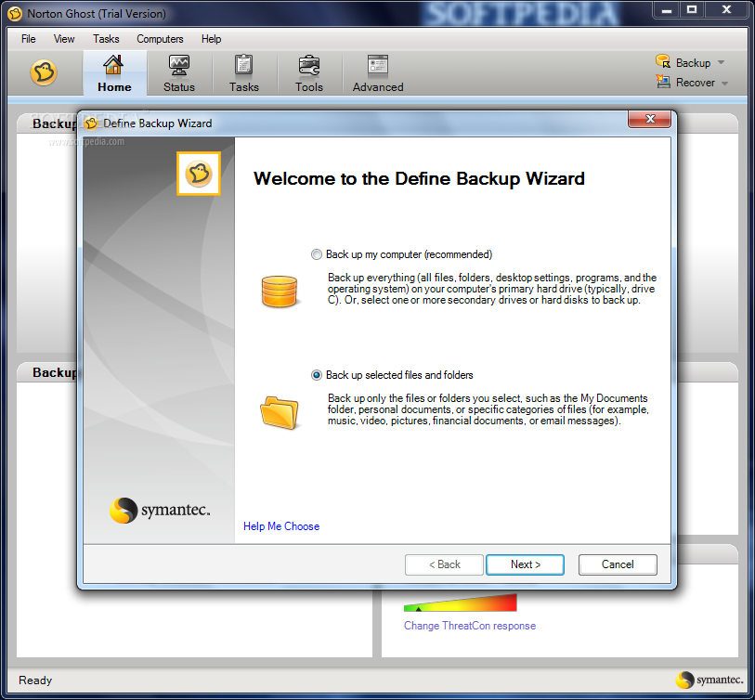Click the Norton Ghost logo in toolbar
This screenshot has width=755, height=700.
click(44, 72)
